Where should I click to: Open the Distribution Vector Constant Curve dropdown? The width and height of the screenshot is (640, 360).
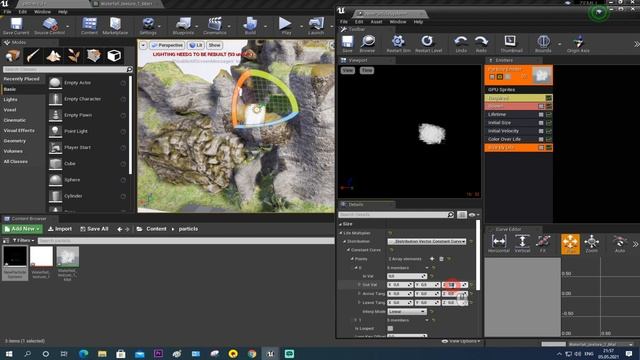427,242
